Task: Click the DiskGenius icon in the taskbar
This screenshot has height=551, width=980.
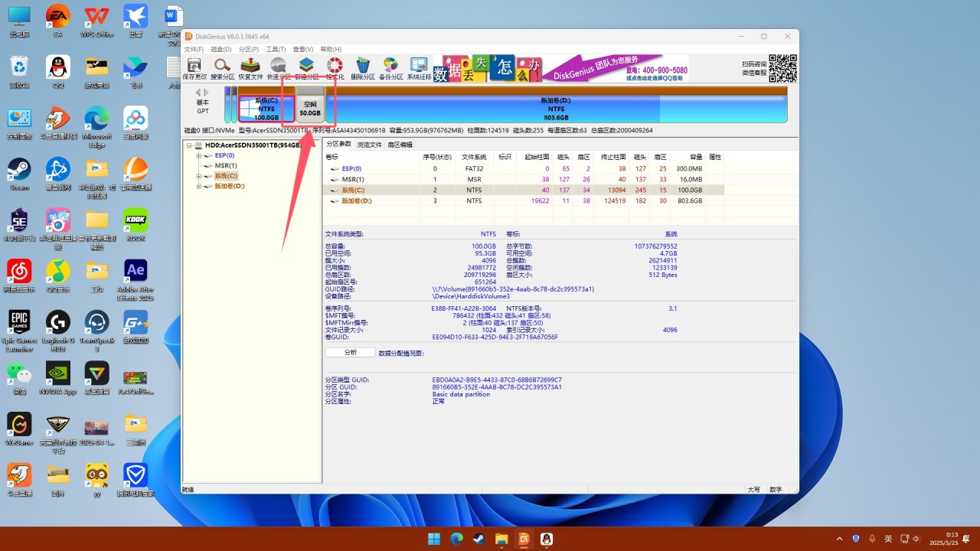Action: click(x=524, y=539)
